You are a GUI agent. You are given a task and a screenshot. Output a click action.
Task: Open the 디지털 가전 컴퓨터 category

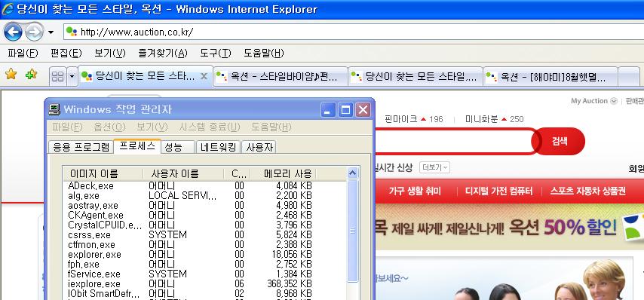click(x=498, y=191)
